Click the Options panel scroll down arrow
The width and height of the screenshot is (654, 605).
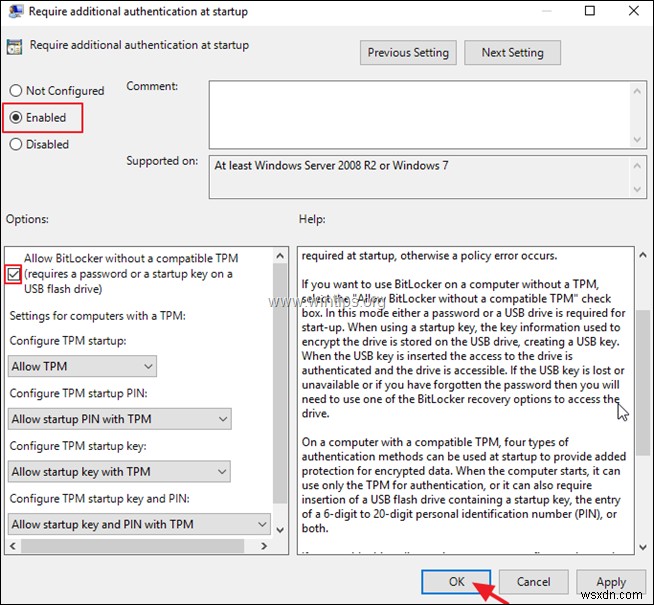coord(280,530)
